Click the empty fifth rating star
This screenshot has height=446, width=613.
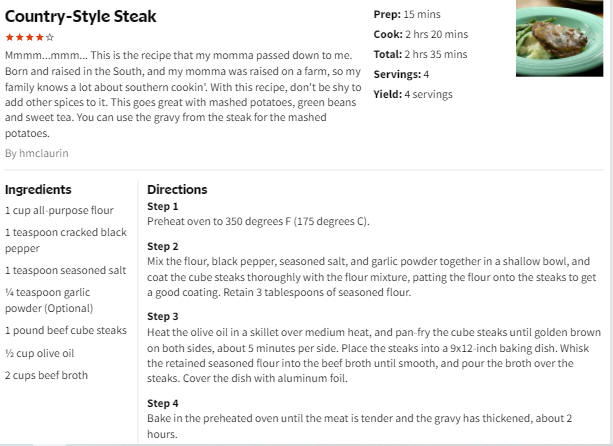pos(50,38)
